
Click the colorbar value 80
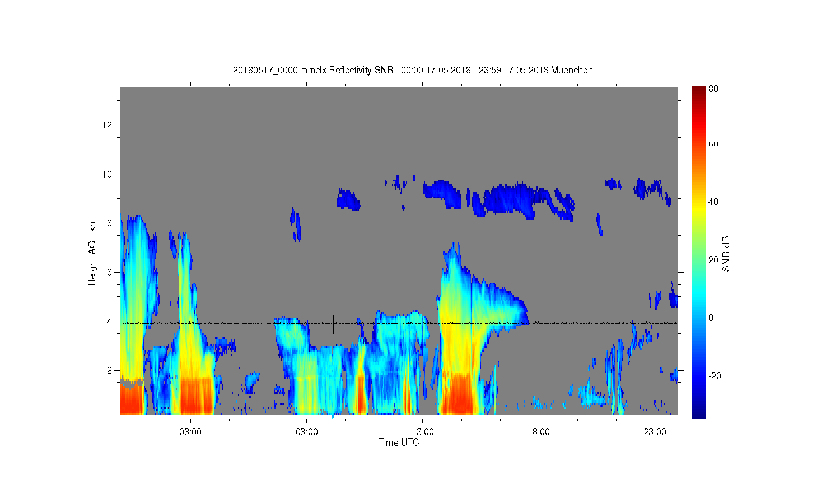[x=713, y=88]
